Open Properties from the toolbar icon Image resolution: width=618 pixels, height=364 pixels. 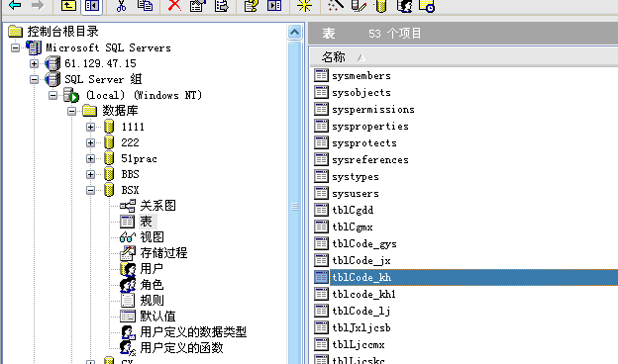[x=198, y=6]
